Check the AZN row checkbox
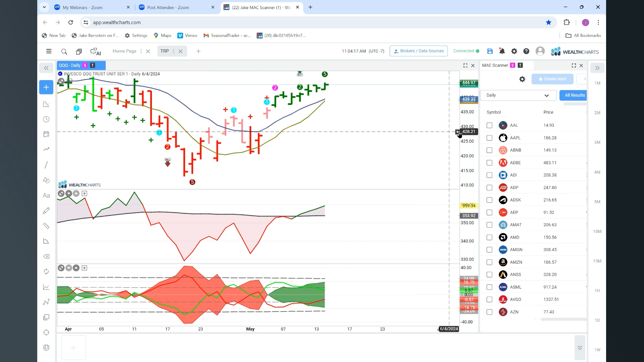The width and height of the screenshot is (644, 362). [x=489, y=312]
